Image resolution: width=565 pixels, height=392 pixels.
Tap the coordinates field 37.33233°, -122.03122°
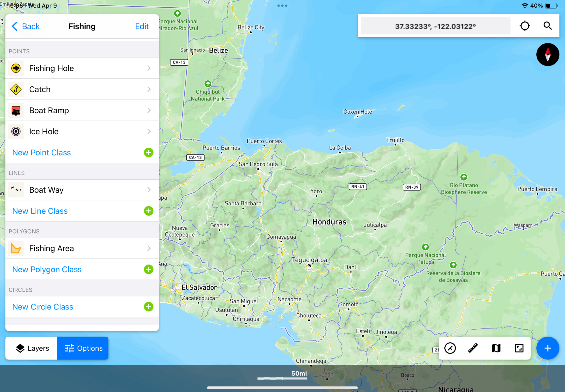tap(435, 26)
